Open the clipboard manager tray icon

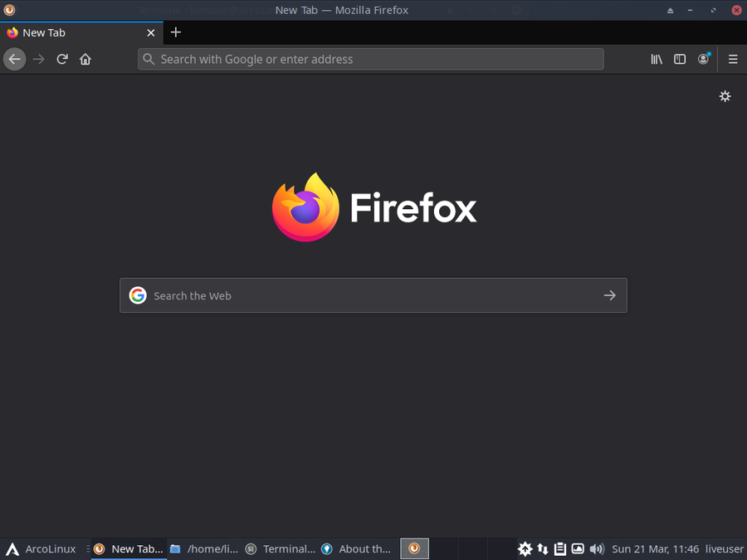coord(560,549)
